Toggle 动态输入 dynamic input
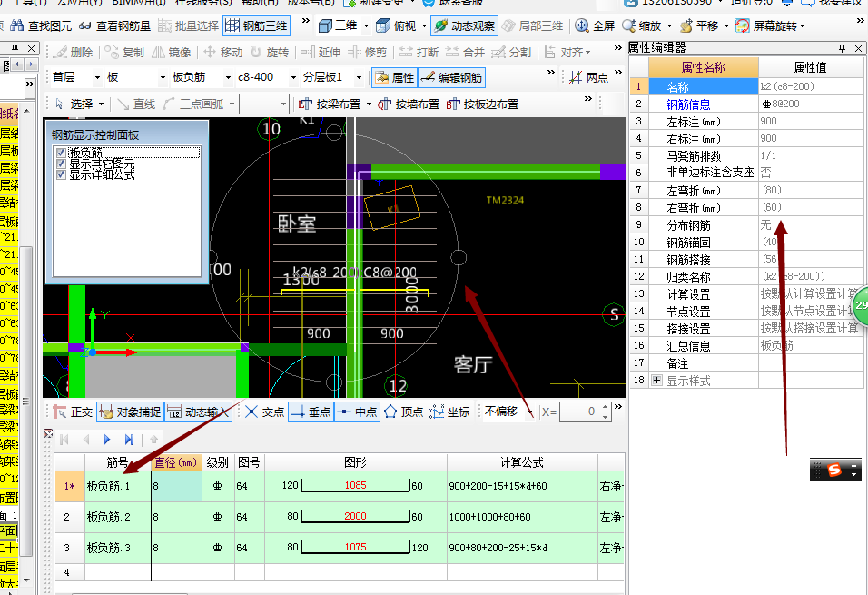 pos(198,412)
